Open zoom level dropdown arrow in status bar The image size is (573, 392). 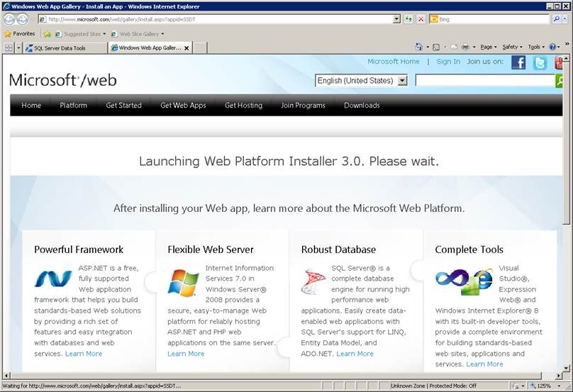tap(559, 386)
